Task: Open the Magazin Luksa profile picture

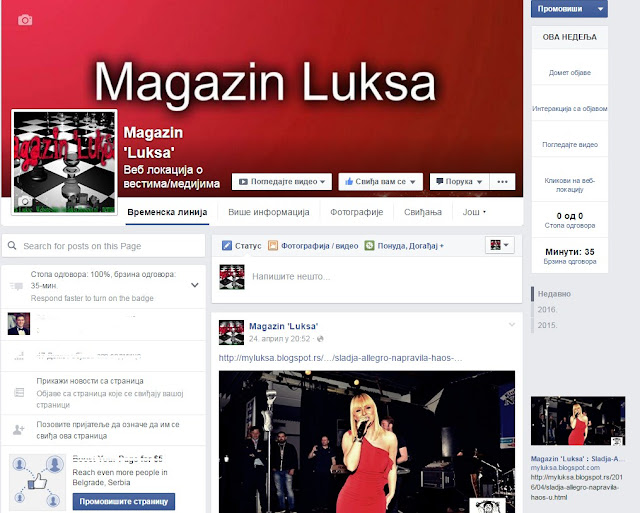Action: 64,162
